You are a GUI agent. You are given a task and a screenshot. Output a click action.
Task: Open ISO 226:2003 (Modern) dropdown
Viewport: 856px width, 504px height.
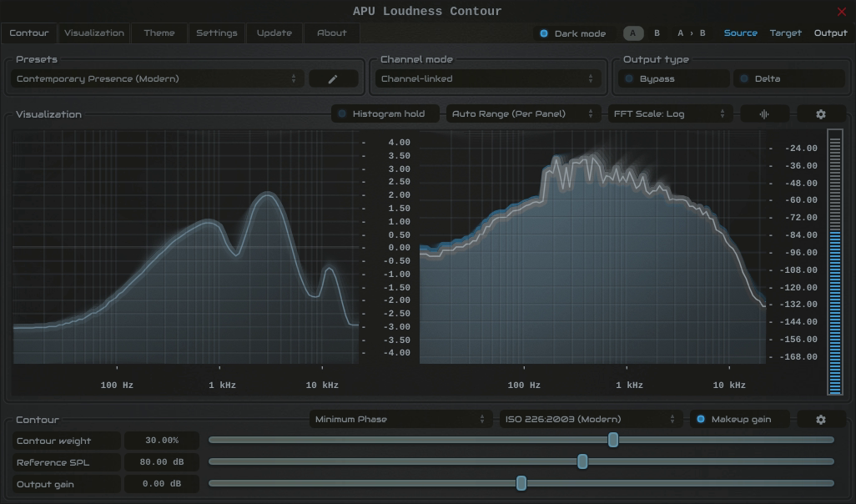[591, 420]
